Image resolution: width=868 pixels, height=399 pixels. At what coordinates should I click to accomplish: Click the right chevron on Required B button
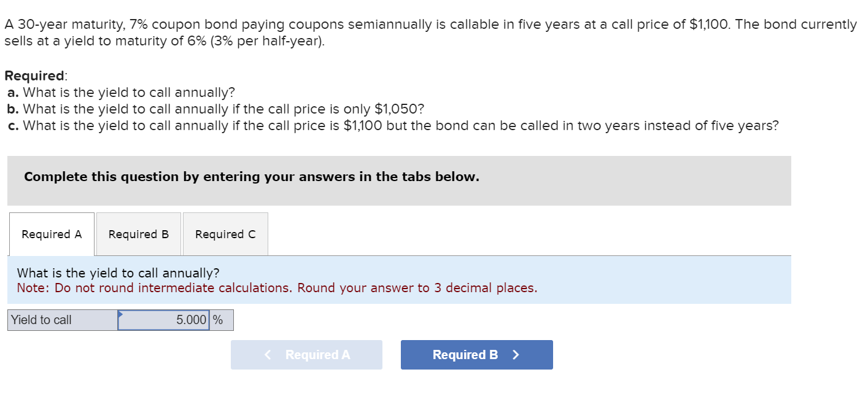[x=516, y=354]
